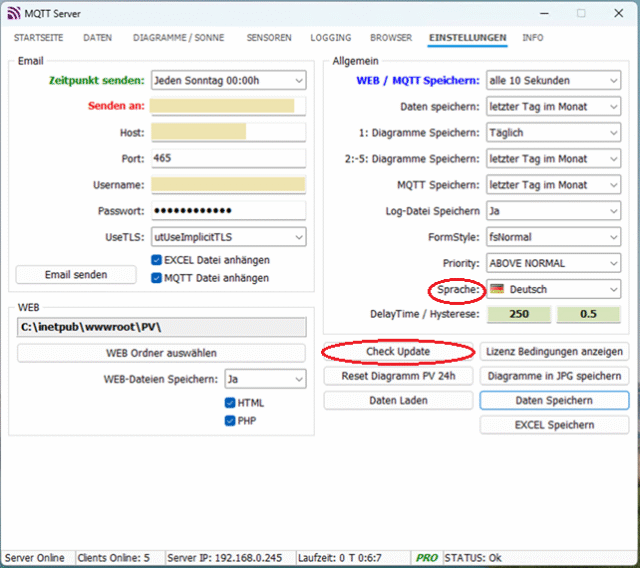This screenshot has height=568, width=640.
Task: Change language in Sprache dropdown
Action: coord(553,289)
